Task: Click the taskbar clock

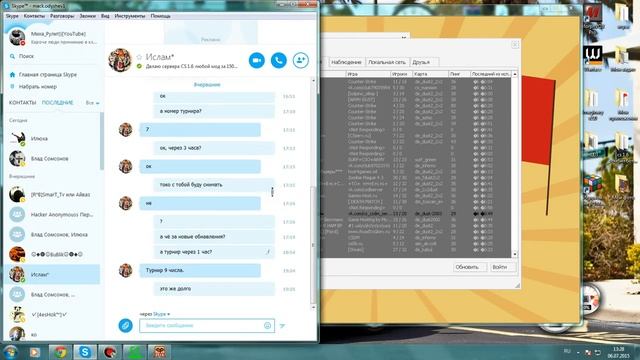Action: pyautogui.click(x=619, y=353)
